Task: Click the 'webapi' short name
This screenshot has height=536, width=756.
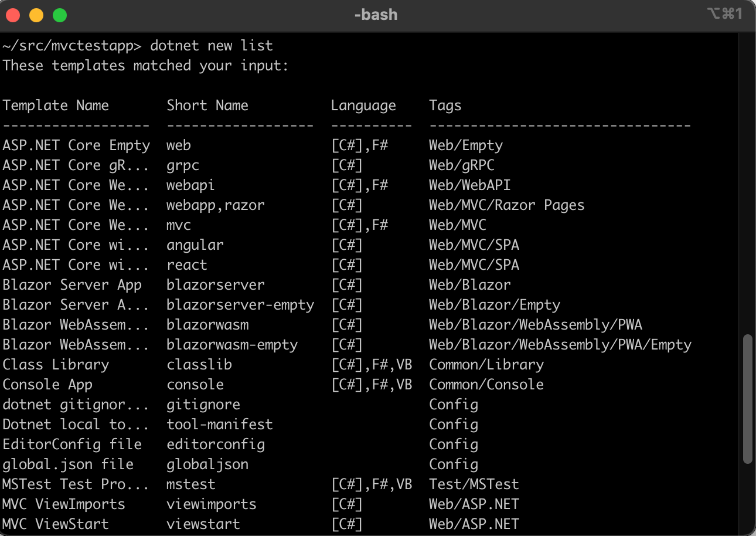Action: [190, 185]
